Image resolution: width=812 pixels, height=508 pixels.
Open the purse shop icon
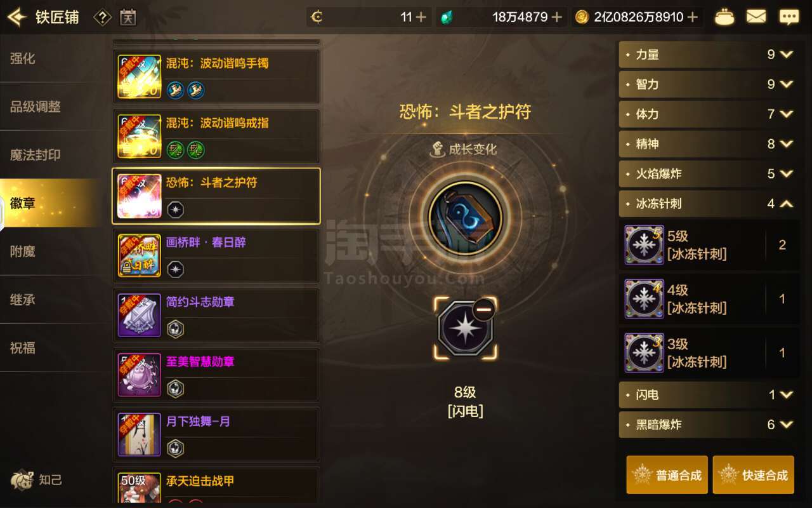click(x=724, y=17)
